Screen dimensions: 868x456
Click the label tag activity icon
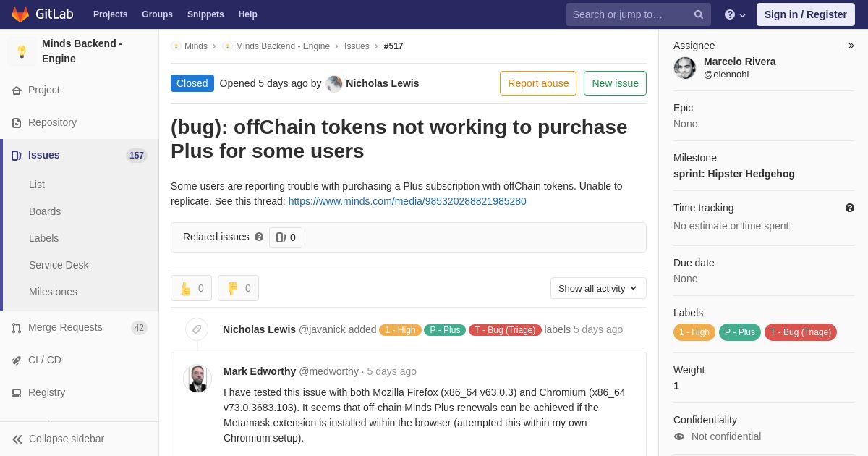click(197, 329)
